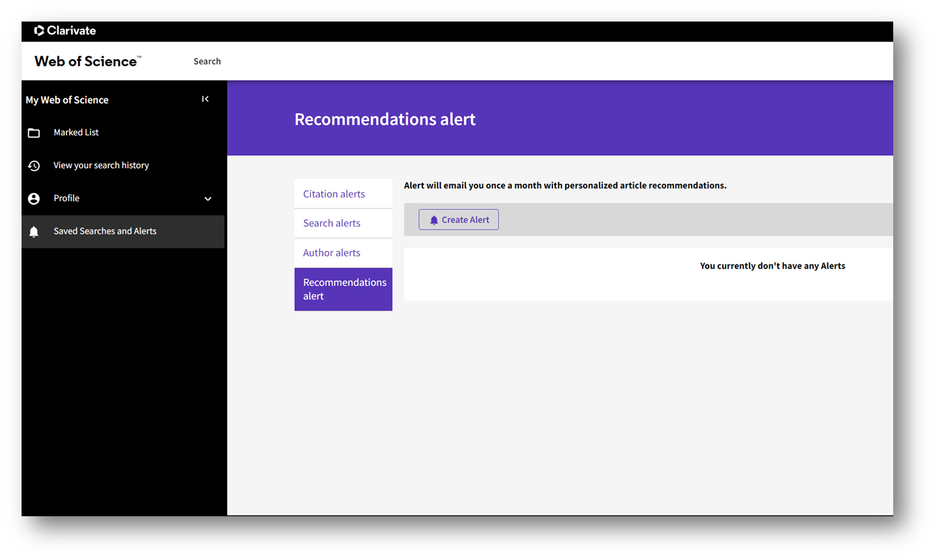Expand the Profile submenu chevron
This screenshot has width=937, height=560.
point(208,199)
